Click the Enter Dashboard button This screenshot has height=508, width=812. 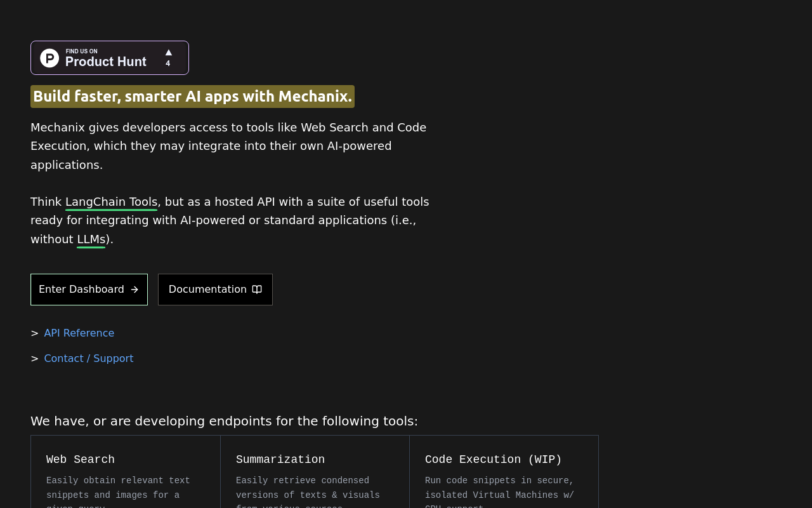point(89,290)
